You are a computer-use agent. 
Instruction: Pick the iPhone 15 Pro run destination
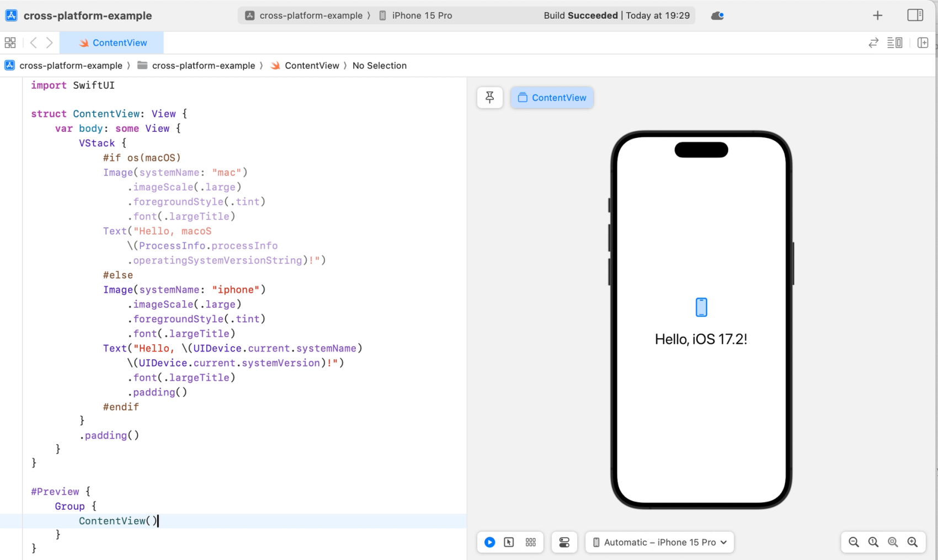click(x=415, y=15)
